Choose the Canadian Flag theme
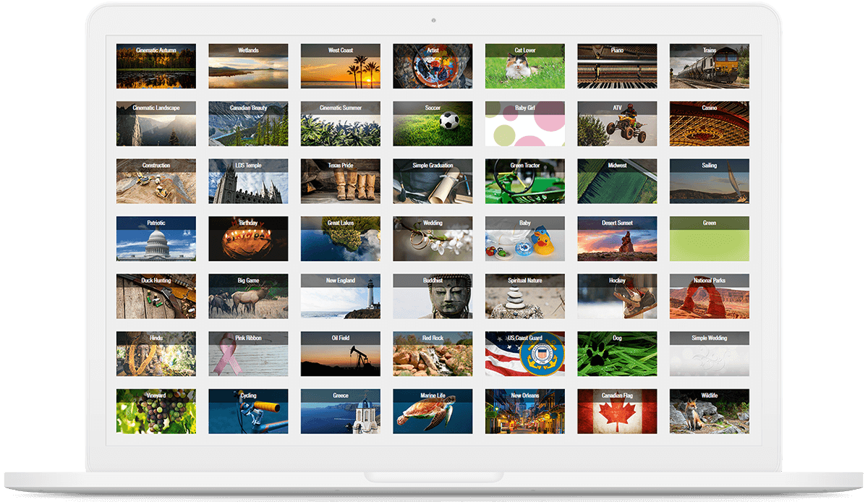This screenshot has height=502, width=868. (x=617, y=411)
